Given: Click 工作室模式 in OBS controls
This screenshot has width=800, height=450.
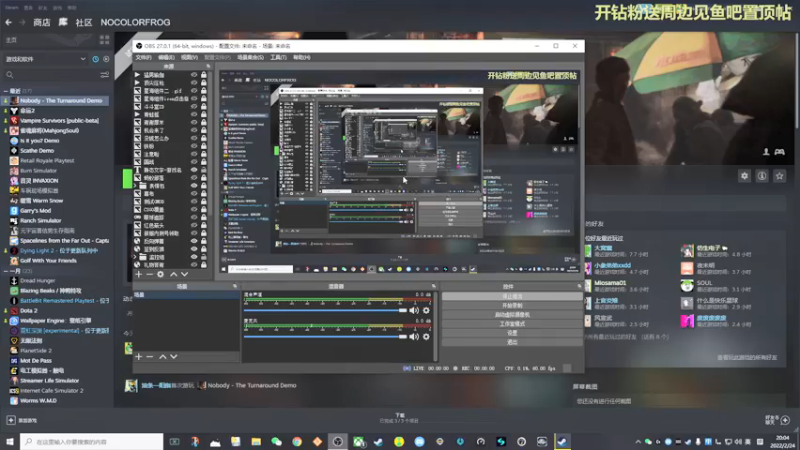Looking at the screenshot, I should click(512, 324).
